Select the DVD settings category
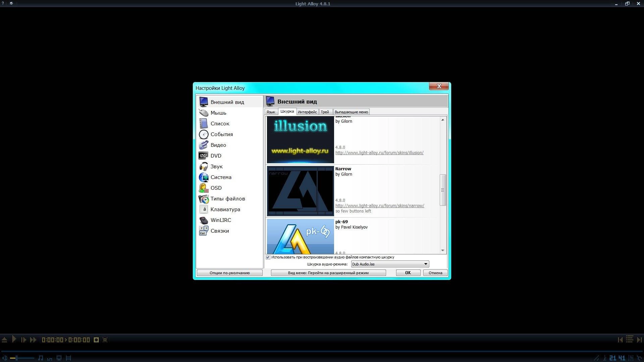This screenshot has width=644, height=362. tap(229, 156)
